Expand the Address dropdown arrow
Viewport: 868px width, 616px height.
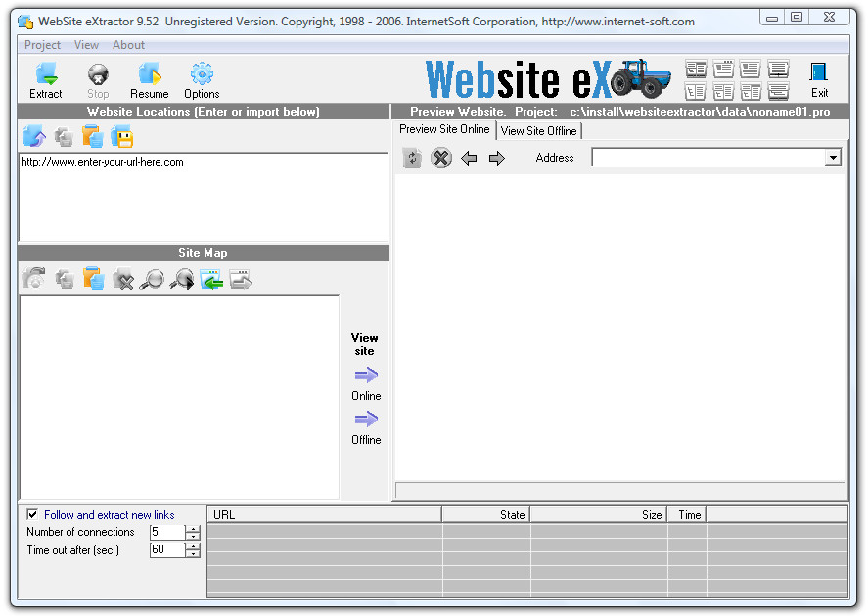click(833, 158)
